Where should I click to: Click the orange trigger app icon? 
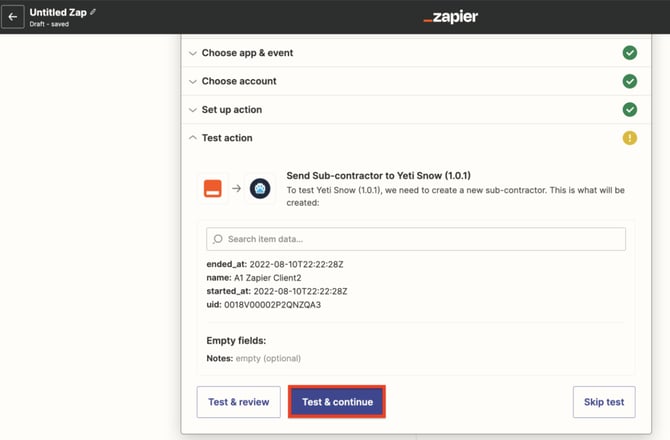[x=213, y=187]
